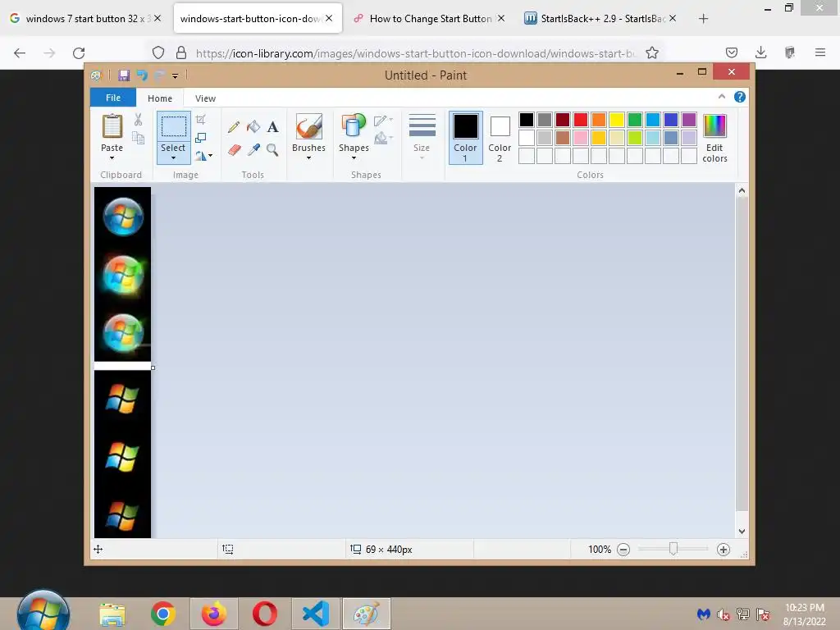Click the Copy icon in Clipboard group
This screenshot has width=840, height=630.
point(138,139)
